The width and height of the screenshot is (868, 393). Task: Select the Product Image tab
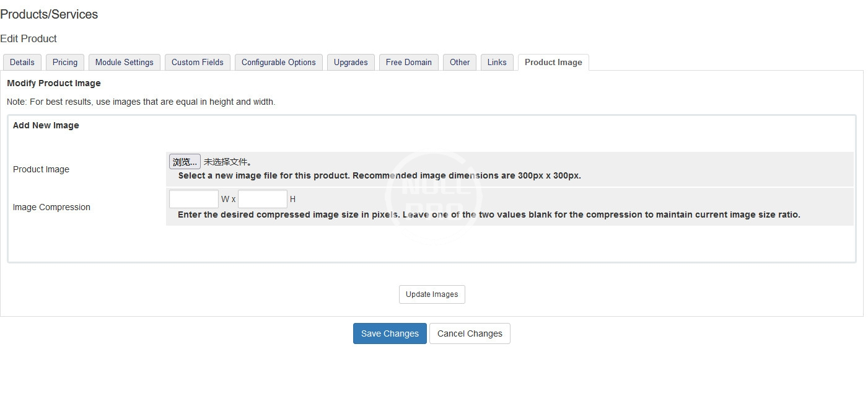click(553, 62)
